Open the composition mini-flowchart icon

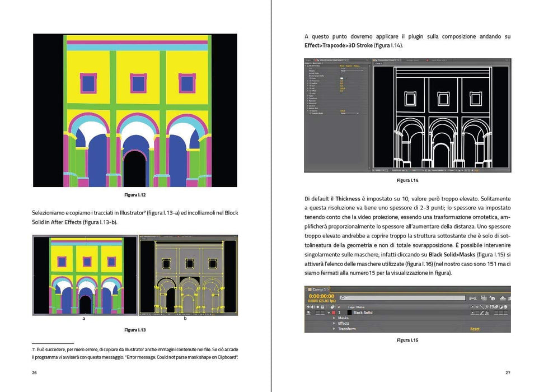tap(473, 298)
